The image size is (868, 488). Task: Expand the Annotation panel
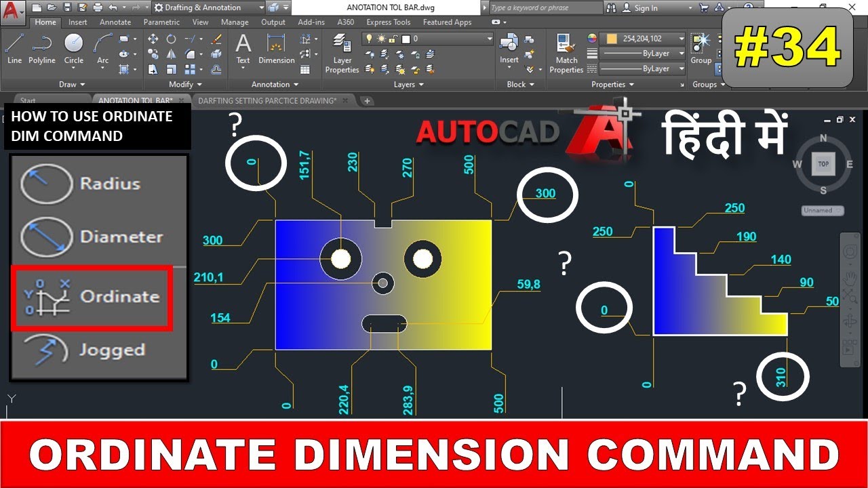(x=275, y=85)
